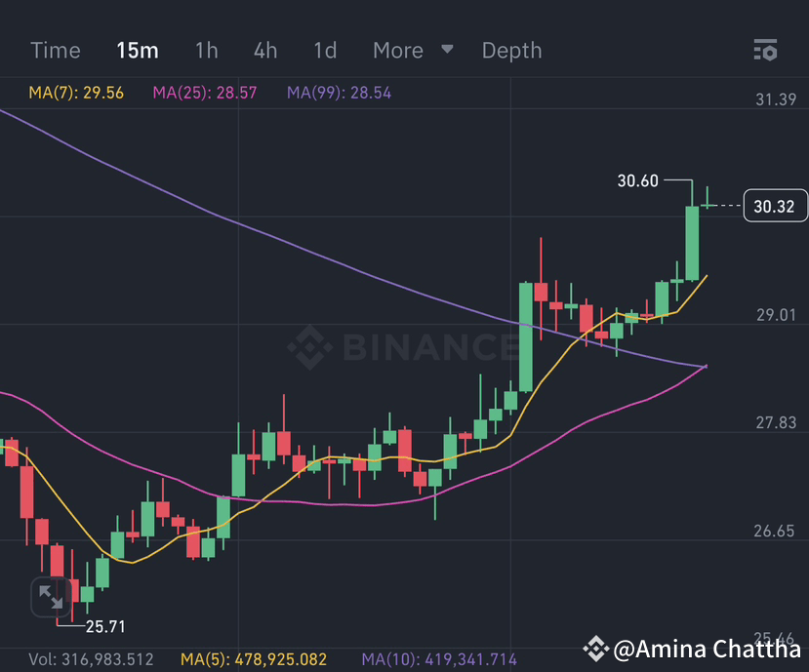Click the Binance diamond beside @Amina Chattha
The height and width of the screenshot is (672, 809).
click(596, 647)
